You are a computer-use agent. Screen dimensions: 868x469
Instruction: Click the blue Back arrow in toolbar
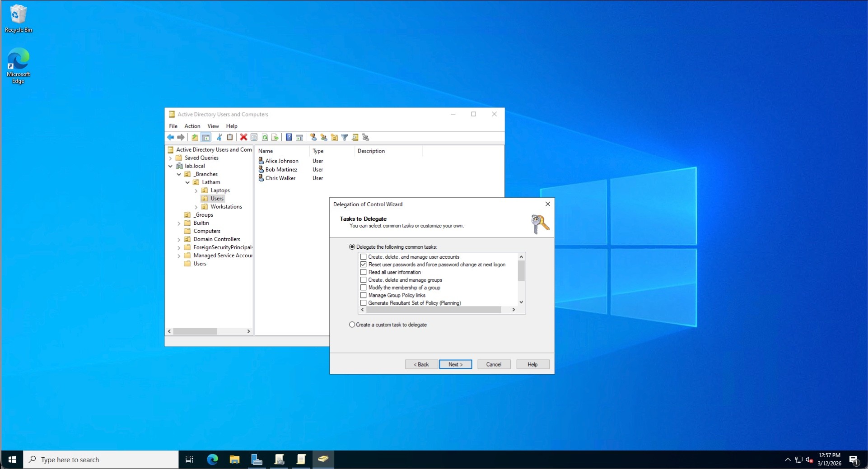pyautogui.click(x=171, y=137)
